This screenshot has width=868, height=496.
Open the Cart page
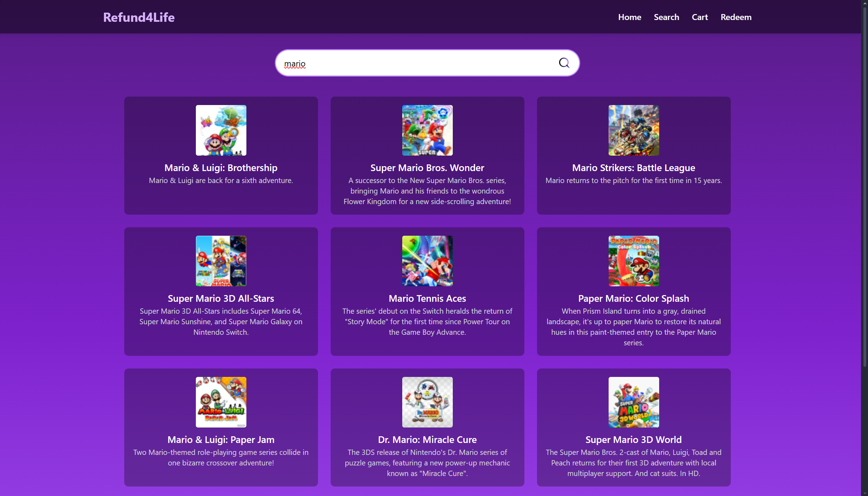click(x=700, y=17)
